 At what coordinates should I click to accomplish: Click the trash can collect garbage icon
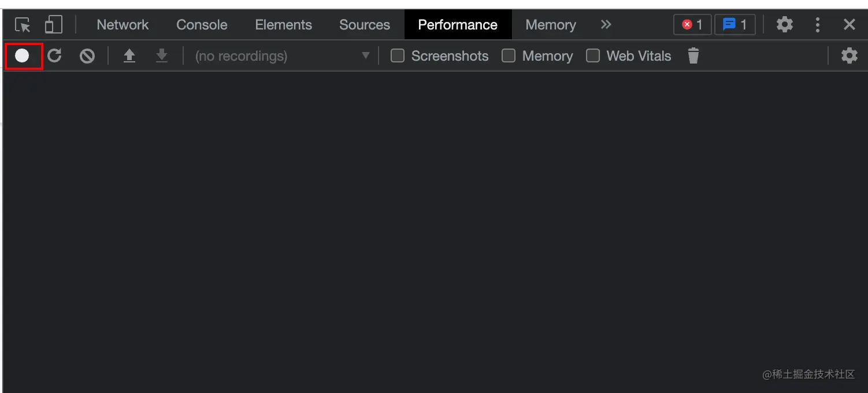tap(693, 56)
